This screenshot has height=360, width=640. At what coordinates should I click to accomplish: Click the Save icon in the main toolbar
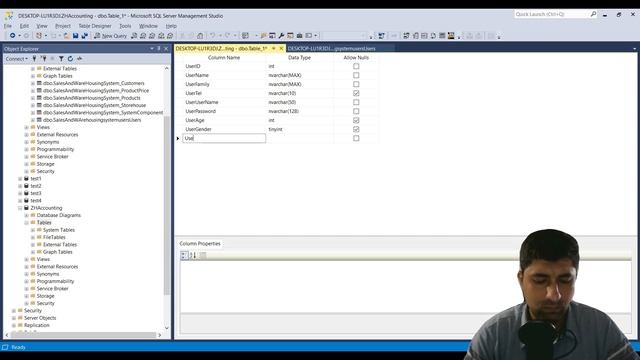coord(76,36)
